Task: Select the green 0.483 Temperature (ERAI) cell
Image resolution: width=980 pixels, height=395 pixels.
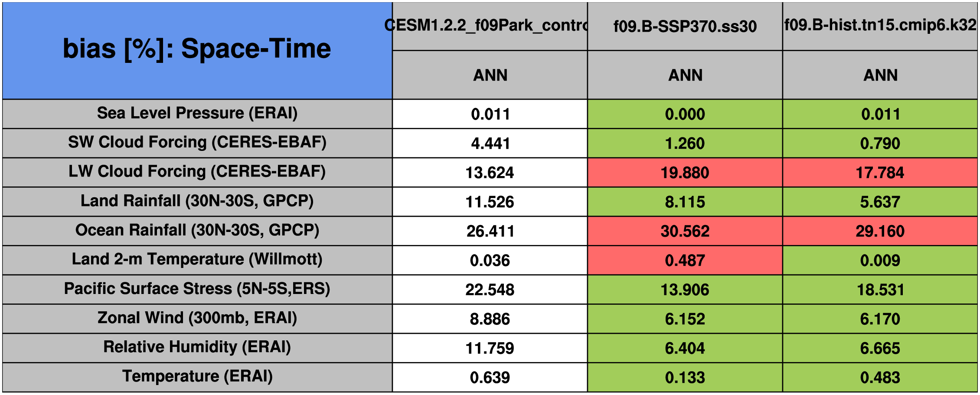Action: tap(880, 377)
